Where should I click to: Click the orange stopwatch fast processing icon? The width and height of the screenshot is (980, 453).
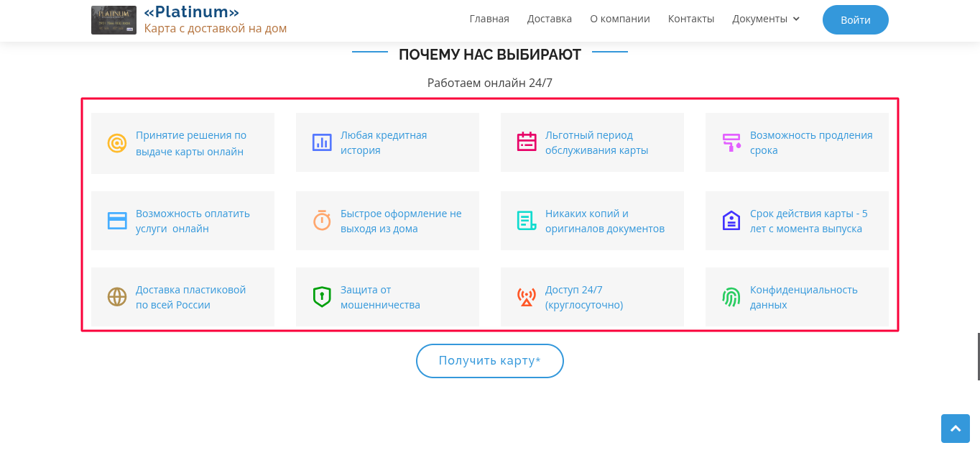(x=322, y=220)
